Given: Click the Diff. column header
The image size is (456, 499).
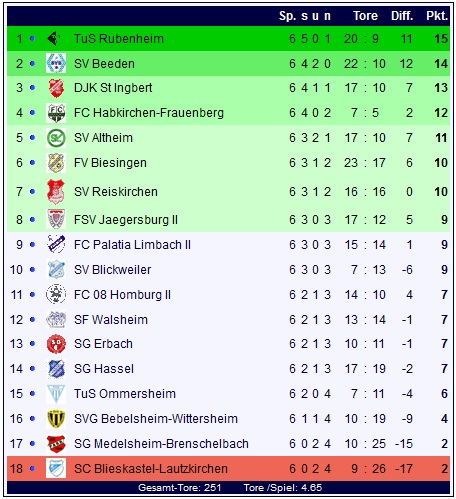Looking at the screenshot, I should pyautogui.click(x=402, y=16).
